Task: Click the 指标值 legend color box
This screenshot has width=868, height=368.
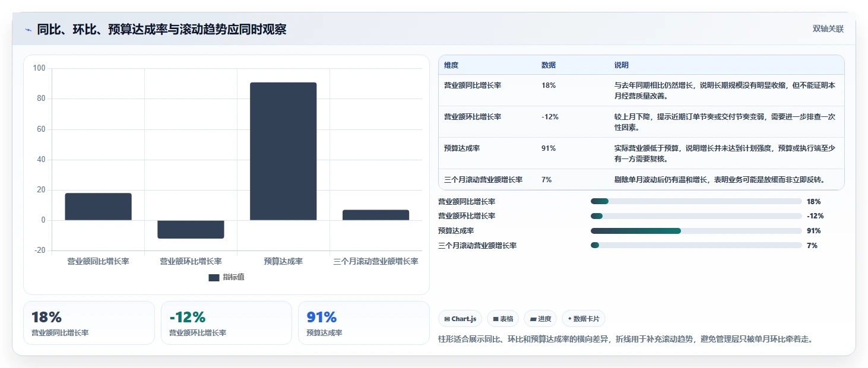Action: pyautogui.click(x=214, y=277)
